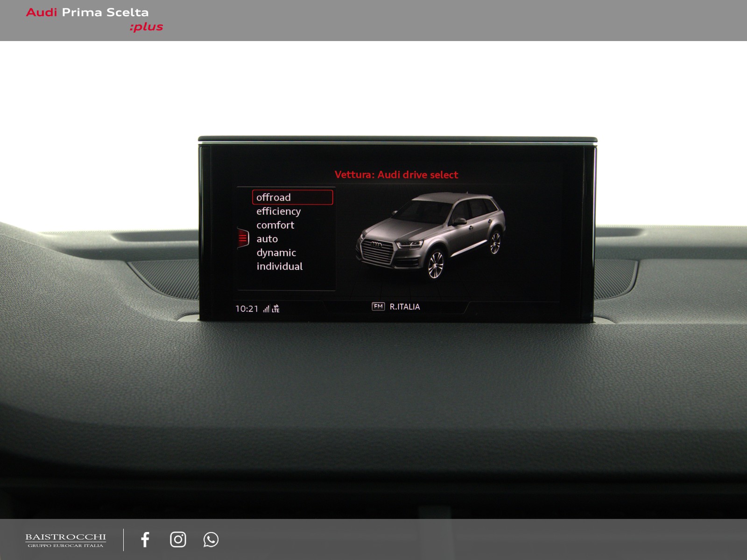Select the efficiency drive mode

click(279, 211)
